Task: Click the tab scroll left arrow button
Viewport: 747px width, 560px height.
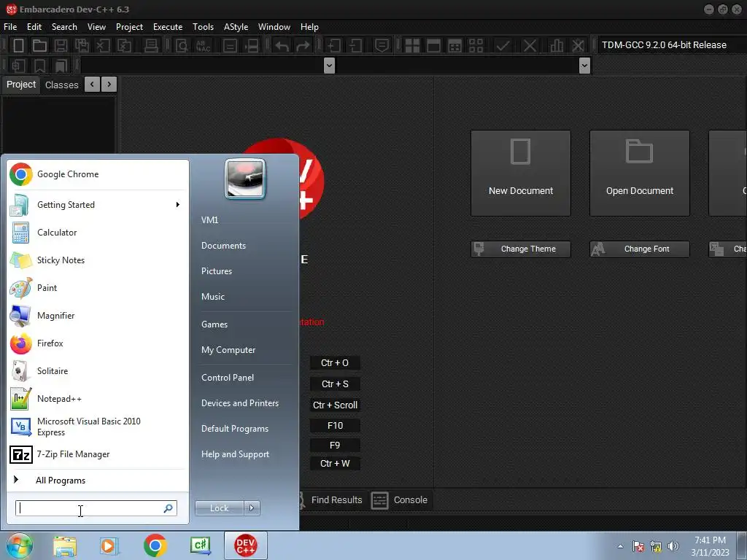Action: point(92,85)
